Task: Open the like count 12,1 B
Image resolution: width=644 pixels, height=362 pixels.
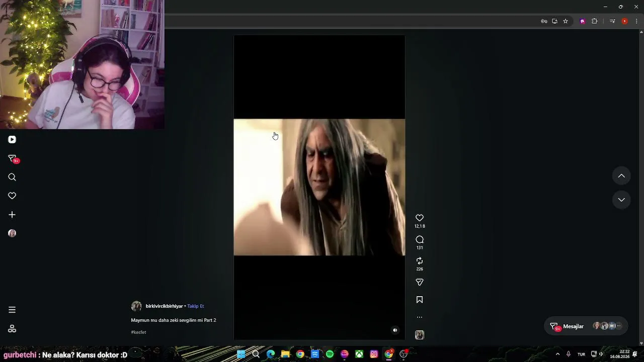Action: pyautogui.click(x=420, y=226)
